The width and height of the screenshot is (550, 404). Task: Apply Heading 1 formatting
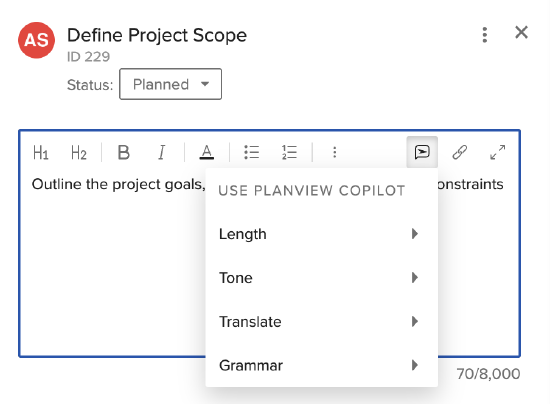[41, 153]
